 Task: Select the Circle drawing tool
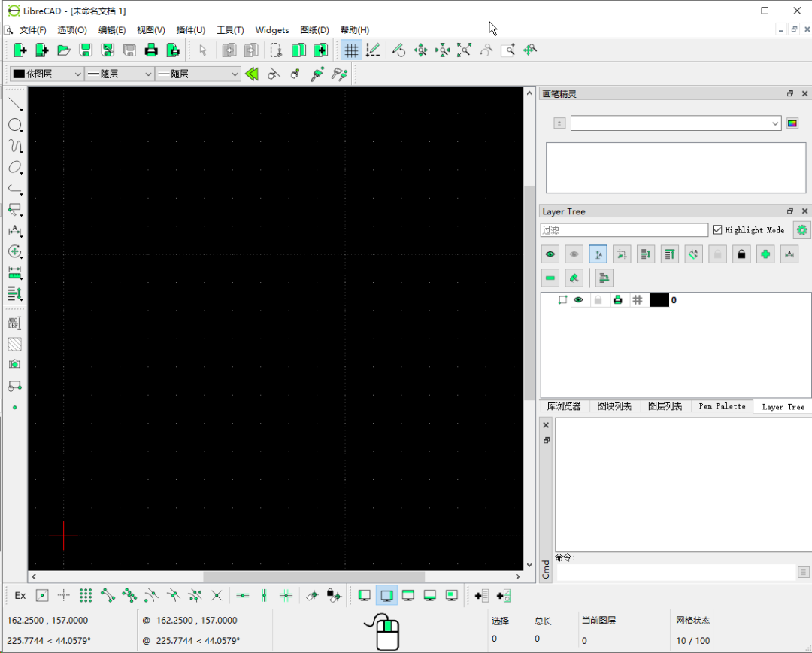[x=14, y=125]
